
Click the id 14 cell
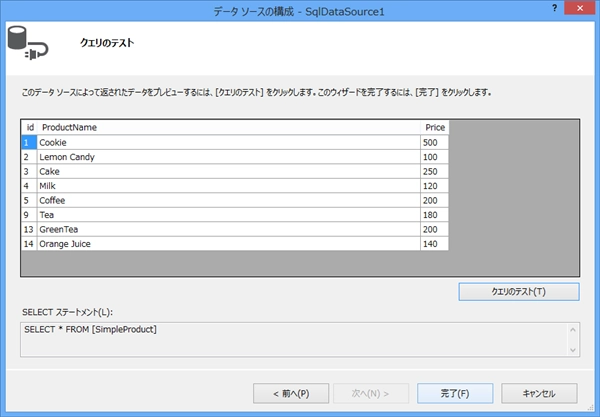[29, 244]
